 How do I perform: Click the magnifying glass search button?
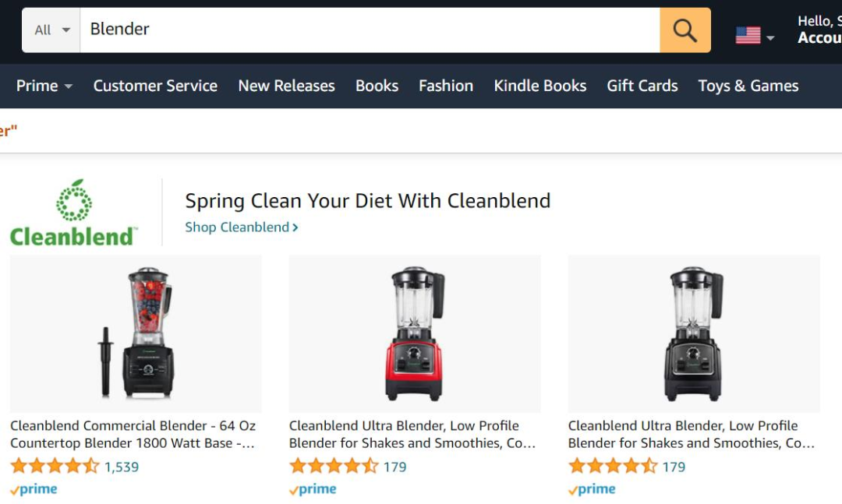tap(685, 30)
